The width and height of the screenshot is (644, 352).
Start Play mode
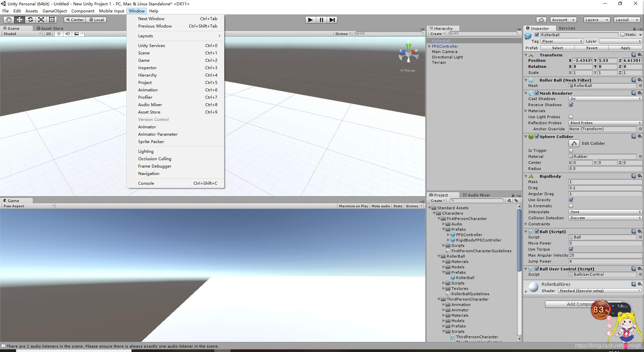click(x=311, y=20)
